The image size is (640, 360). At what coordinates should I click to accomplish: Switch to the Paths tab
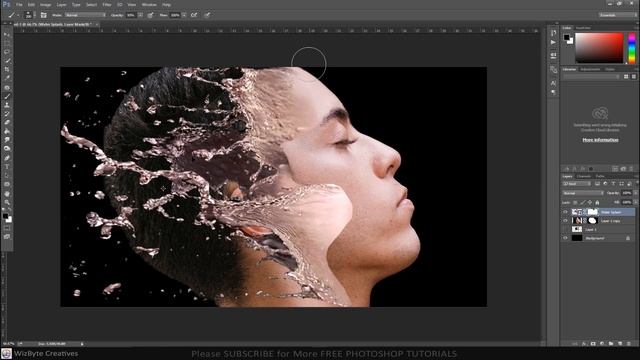[x=600, y=176]
